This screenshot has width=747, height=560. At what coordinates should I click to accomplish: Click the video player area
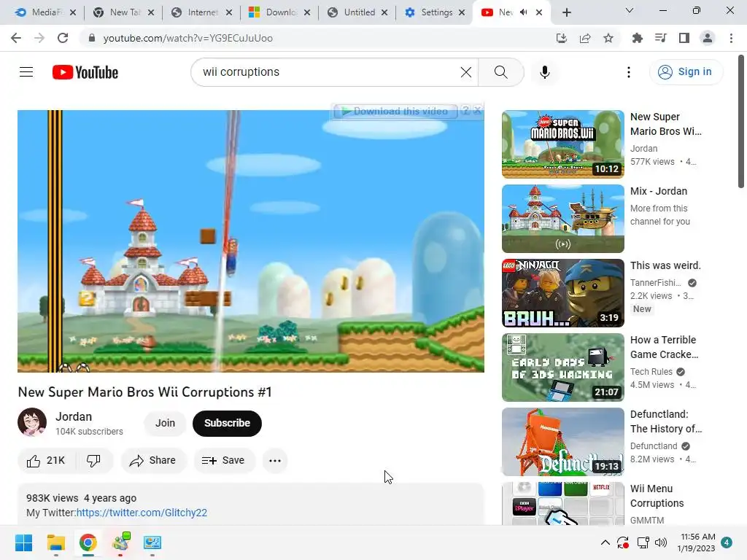(251, 241)
